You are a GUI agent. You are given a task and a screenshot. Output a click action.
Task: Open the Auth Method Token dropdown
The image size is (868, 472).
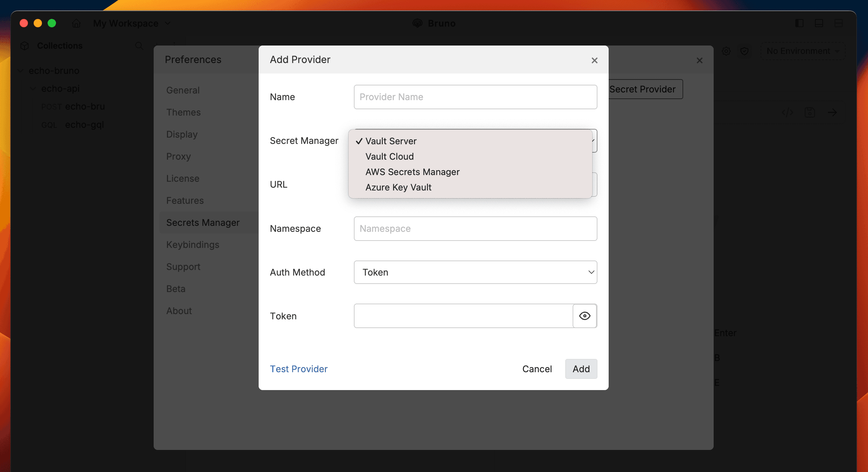point(475,272)
